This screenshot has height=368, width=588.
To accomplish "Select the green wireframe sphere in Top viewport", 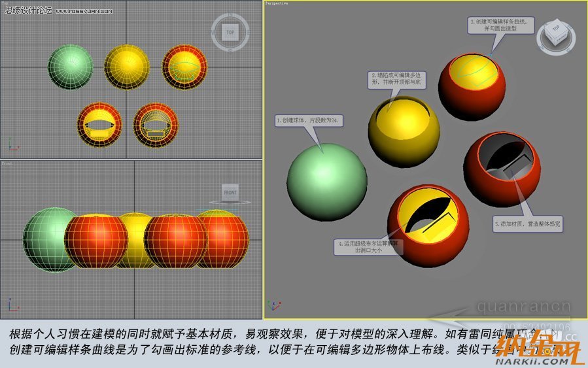I will pyautogui.click(x=70, y=67).
